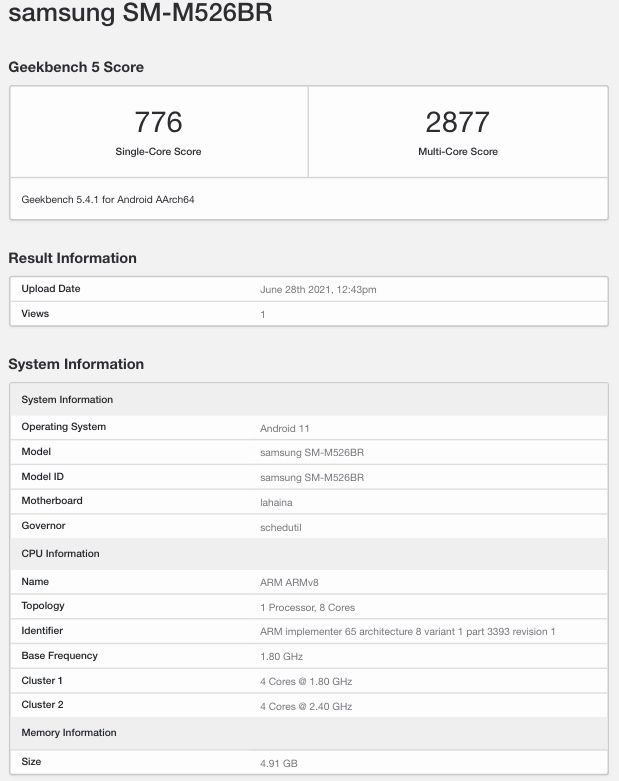Screen dimensions: 619x781
Task: Click the CPU Information subheader row
Action: pos(309,554)
